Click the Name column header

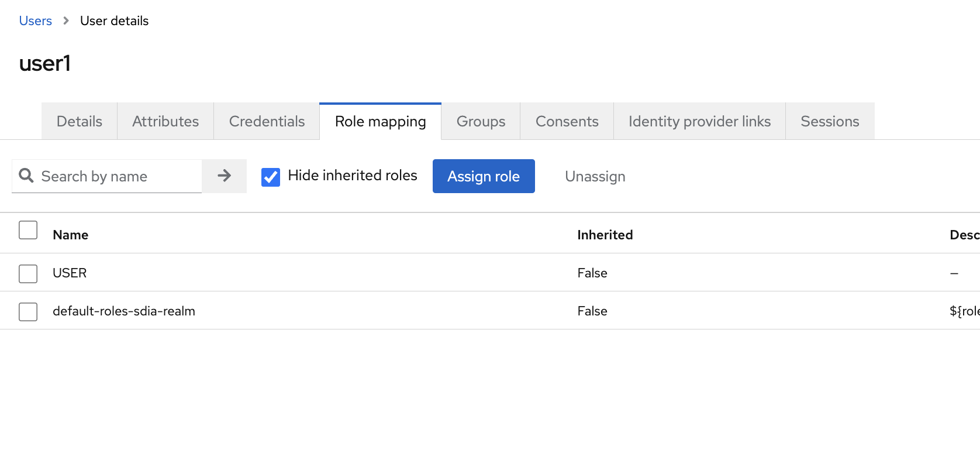[71, 235]
